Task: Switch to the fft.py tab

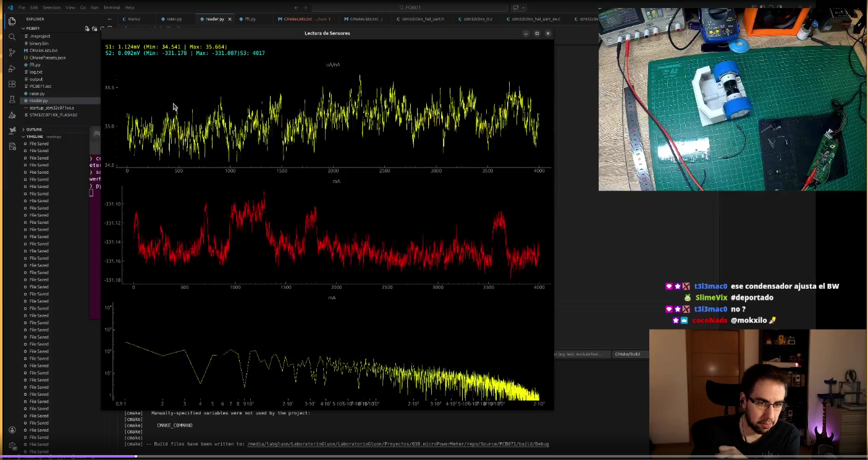Action: 250,19
